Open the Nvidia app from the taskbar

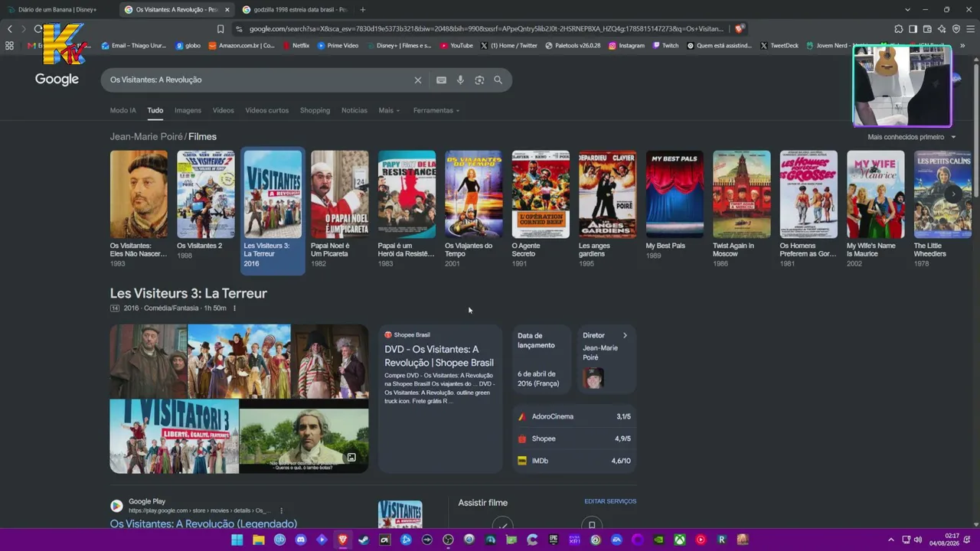point(658,540)
